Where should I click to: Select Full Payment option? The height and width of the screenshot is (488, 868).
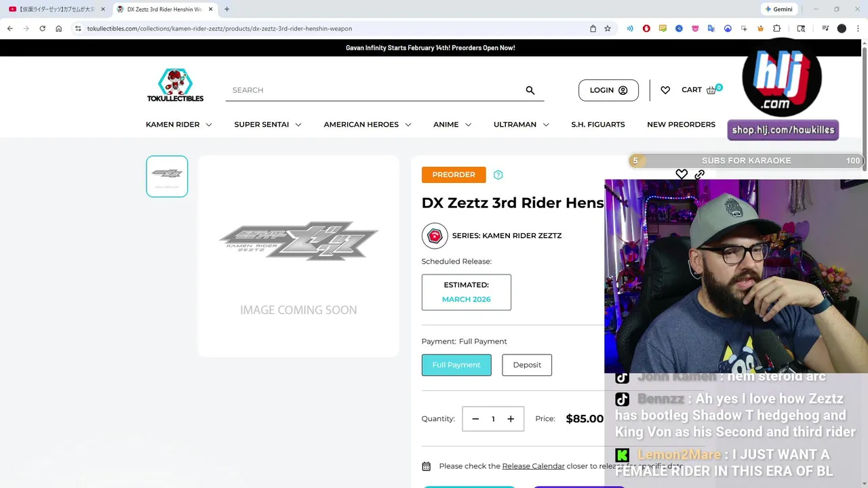click(x=456, y=365)
